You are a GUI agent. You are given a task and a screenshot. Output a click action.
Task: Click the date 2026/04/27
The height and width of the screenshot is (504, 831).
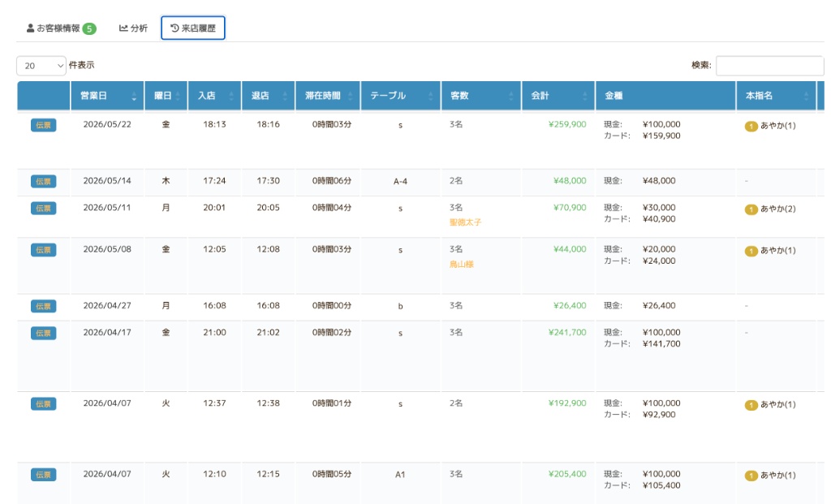pos(107,306)
